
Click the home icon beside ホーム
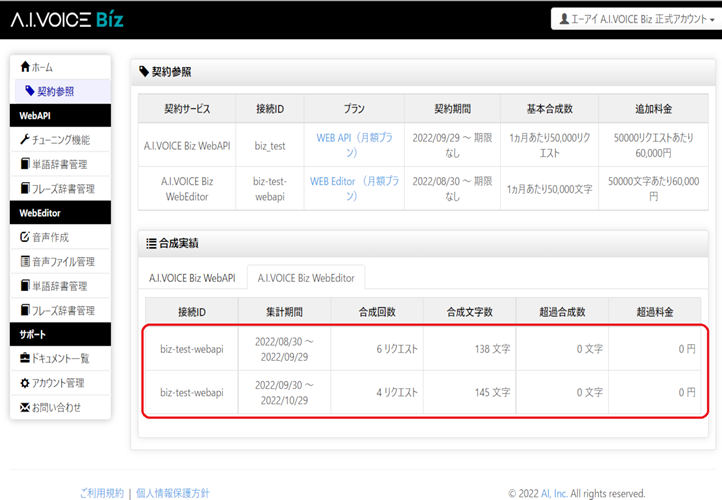(x=25, y=67)
